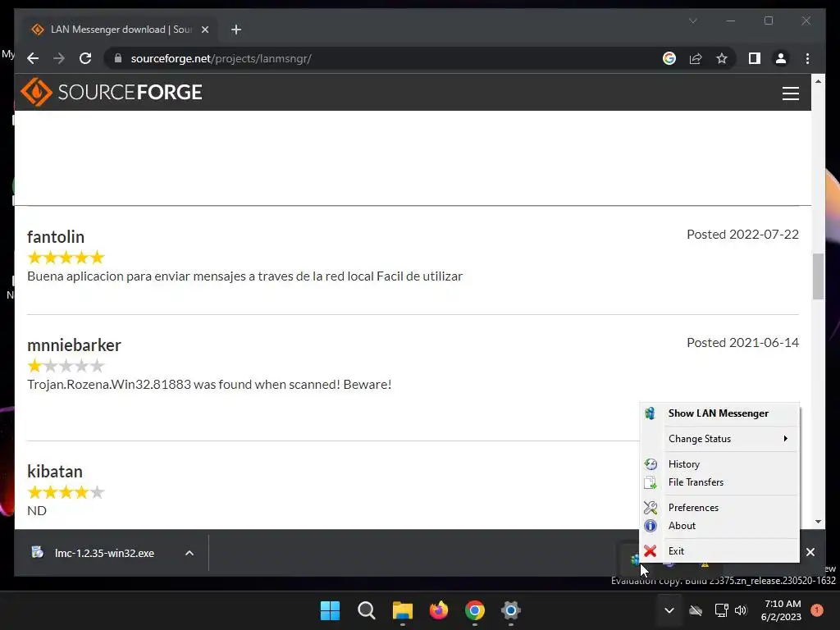Viewport: 840px width, 630px height.
Task: Expand download item options chevron
Action: click(x=189, y=553)
